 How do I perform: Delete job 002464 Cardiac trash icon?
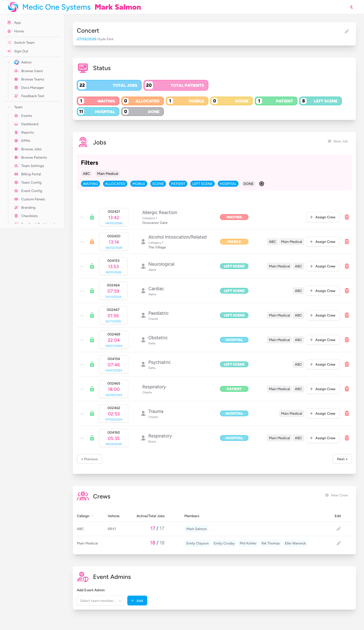pos(347,291)
